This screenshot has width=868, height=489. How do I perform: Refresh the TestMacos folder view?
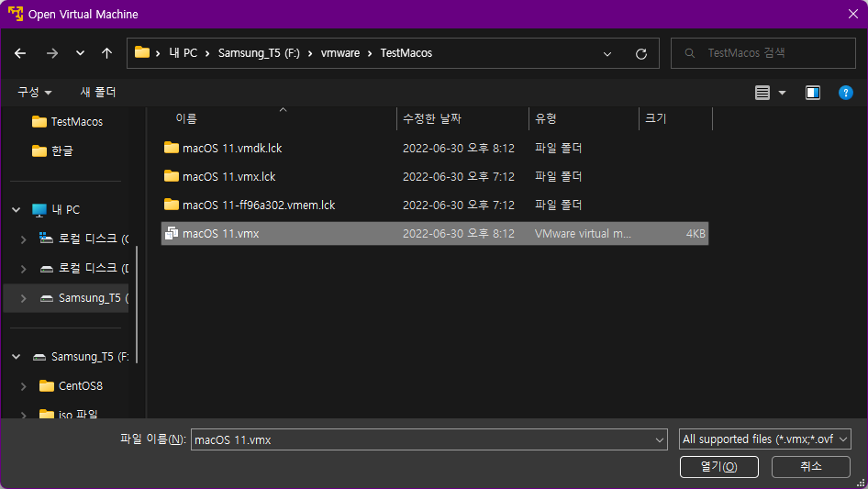click(641, 54)
